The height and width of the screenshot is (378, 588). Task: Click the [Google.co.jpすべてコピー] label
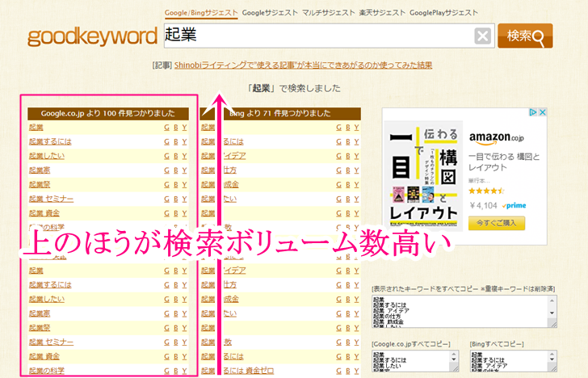[411, 344]
